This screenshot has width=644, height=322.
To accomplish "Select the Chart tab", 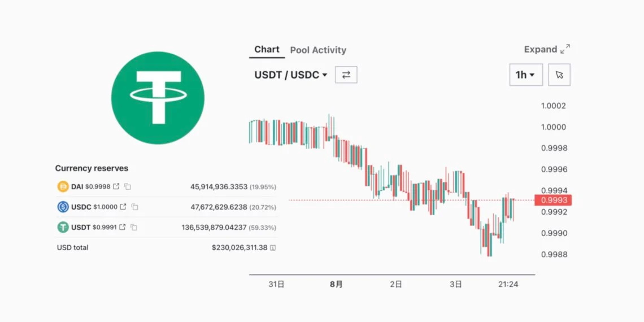I will click(267, 49).
